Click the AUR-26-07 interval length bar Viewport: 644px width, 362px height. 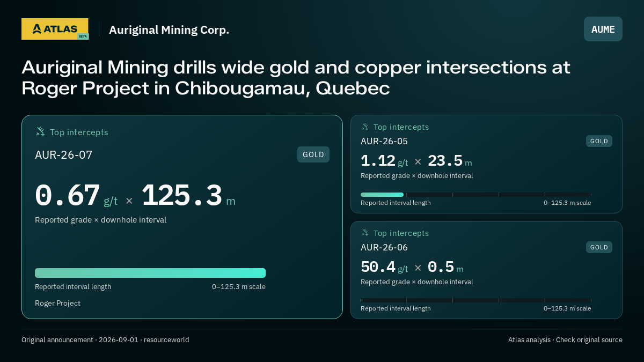pyautogui.click(x=150, y=273)
